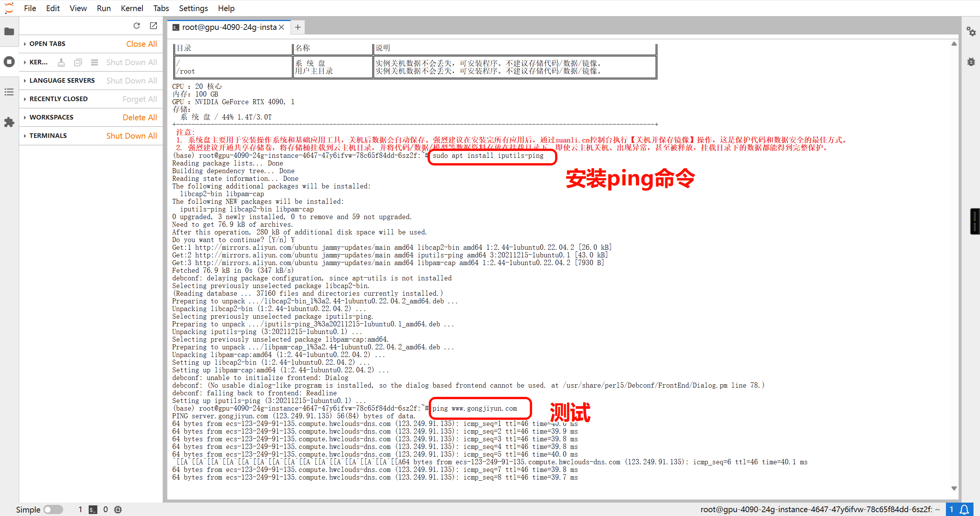Image resolution: width=980 pixels, height=516 pixels.
Task: Open the File Browser sidebar icon
Action: click(x=9, y=31)
